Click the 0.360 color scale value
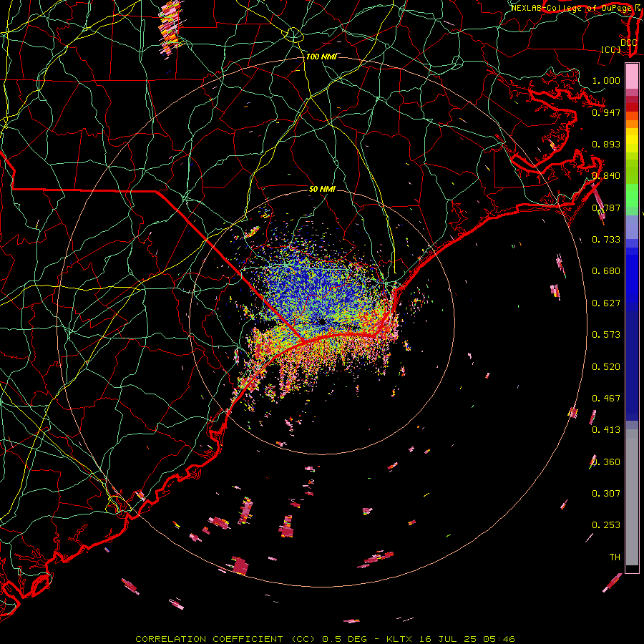 (x=606, y=462)
